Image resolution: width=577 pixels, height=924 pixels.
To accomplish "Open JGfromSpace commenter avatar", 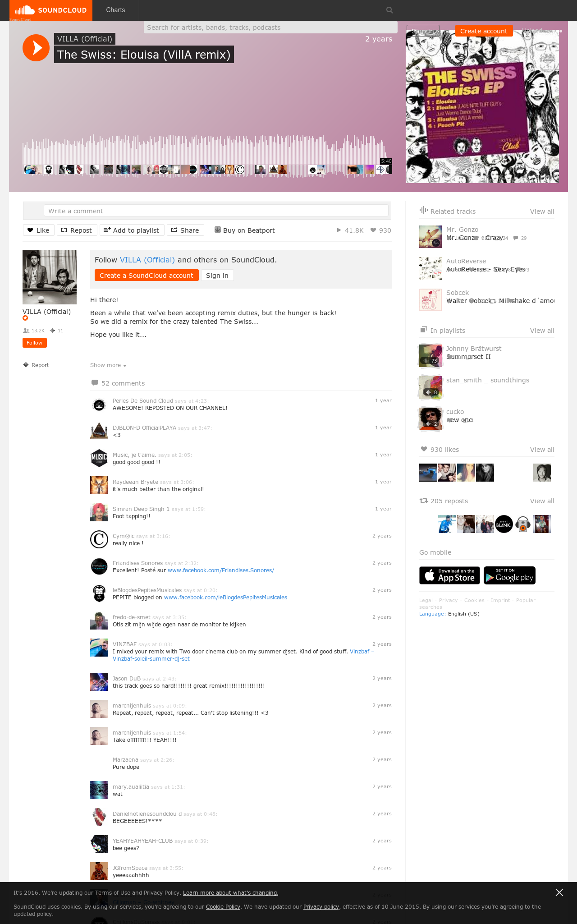I will 99,872.
